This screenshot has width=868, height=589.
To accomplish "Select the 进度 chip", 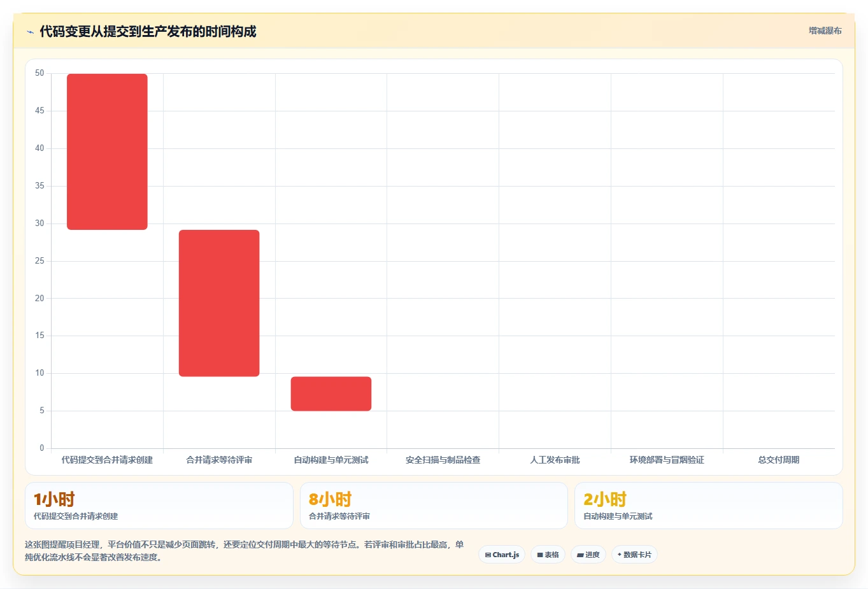I will 588,555.
